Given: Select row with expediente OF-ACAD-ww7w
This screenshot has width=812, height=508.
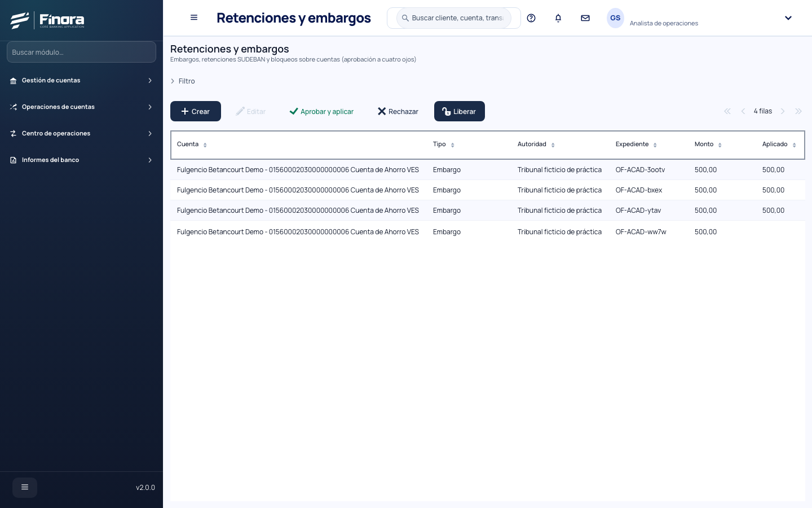Looking at the screenshot, I should click(x=488, y=232).
